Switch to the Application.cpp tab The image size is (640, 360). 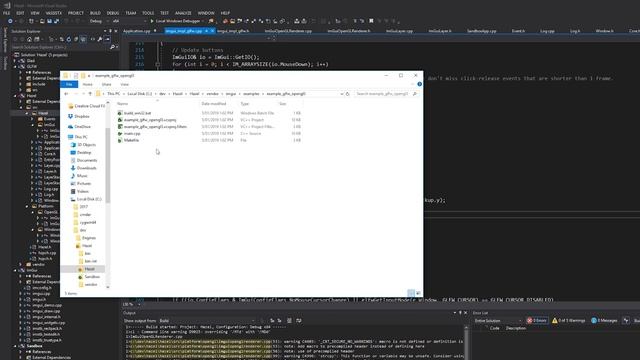pyautogui.click(x=137, y=31)
